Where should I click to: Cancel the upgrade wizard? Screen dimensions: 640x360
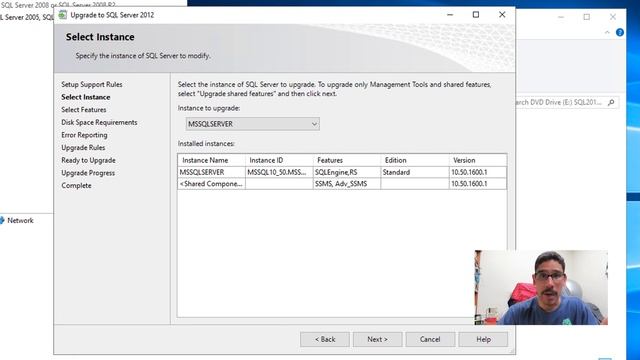pos(430,339)
